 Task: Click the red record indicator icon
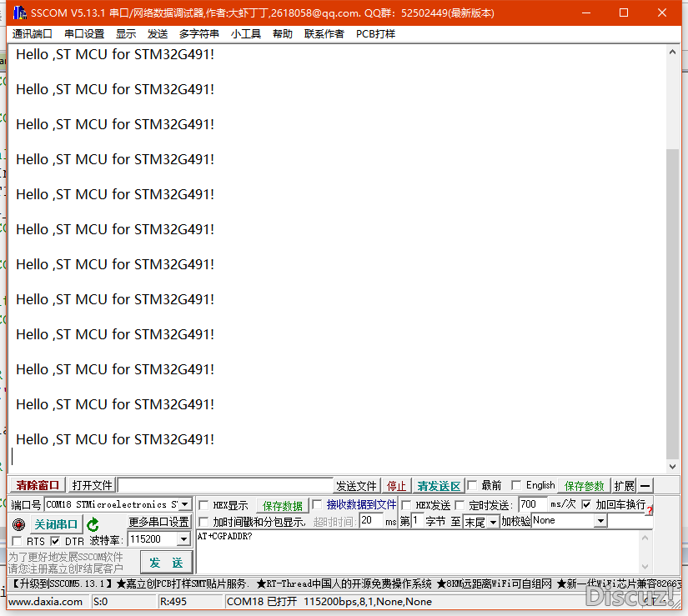click(x=18, y=524)
